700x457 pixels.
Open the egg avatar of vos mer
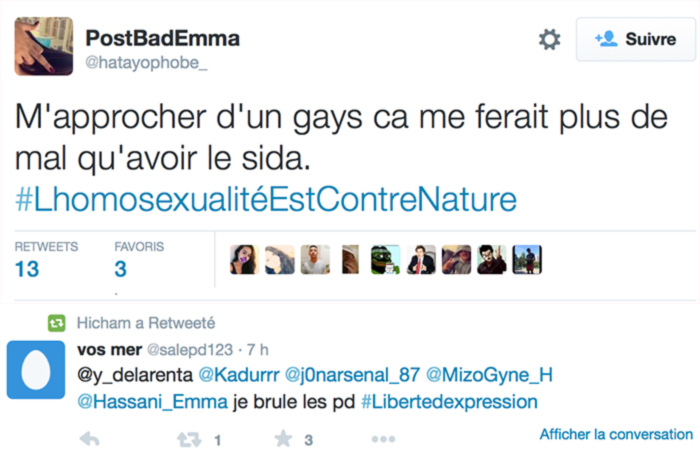coord(36,370)
